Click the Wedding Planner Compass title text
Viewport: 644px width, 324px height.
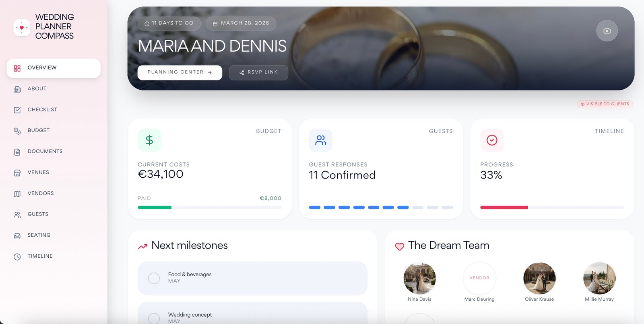coord(54,27)
